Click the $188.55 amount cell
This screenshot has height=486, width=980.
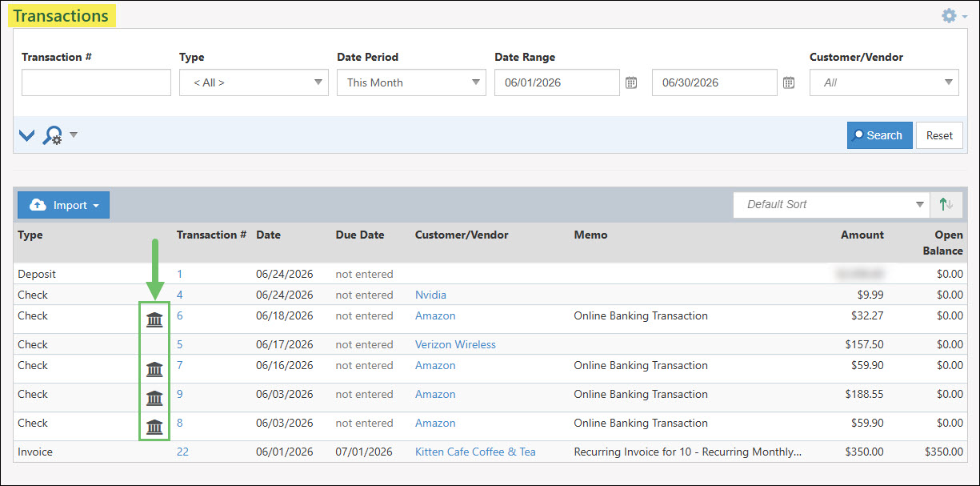point(864,394)
